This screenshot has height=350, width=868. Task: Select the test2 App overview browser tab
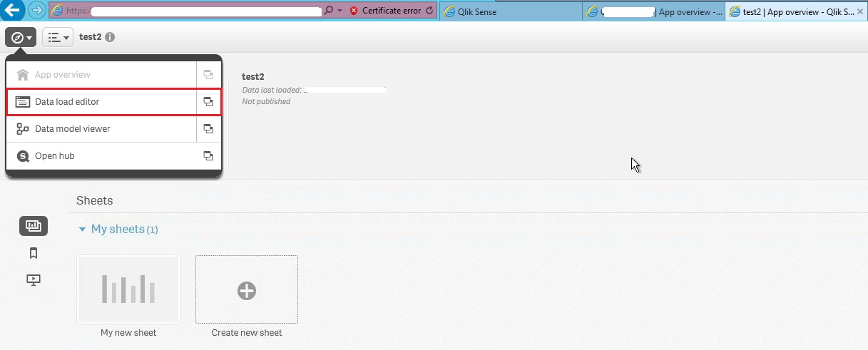point(797,11)
